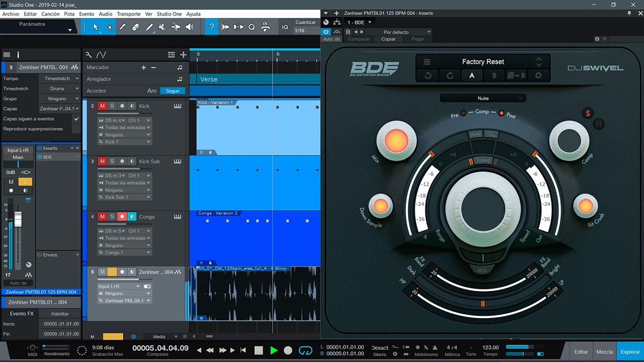Click the Habilitar event FX button

[x=60, y=314]
